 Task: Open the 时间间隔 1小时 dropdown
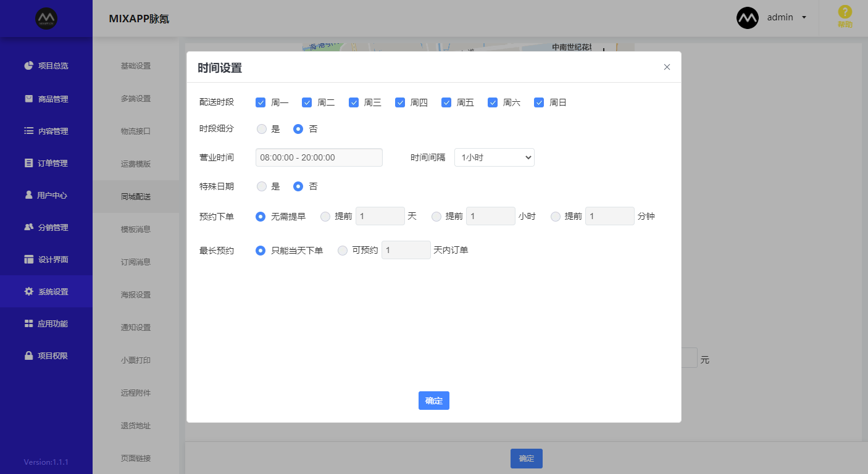coord(495,157)
